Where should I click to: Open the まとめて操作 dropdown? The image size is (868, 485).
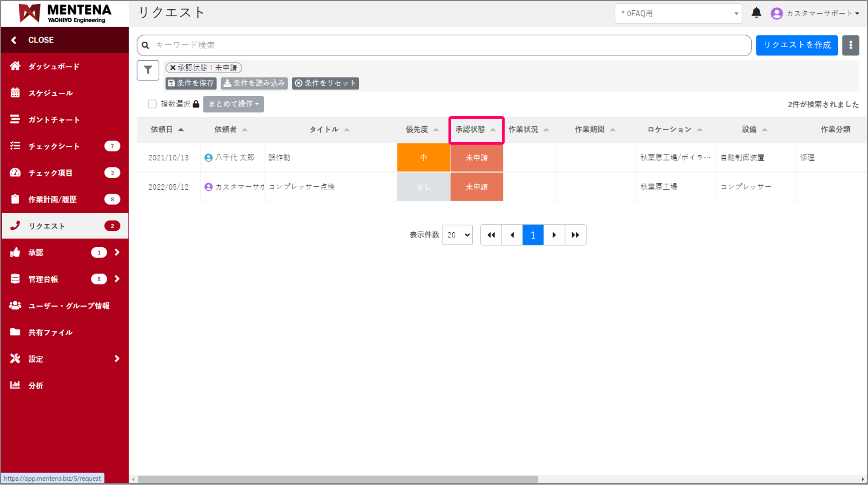coord(233,104)
